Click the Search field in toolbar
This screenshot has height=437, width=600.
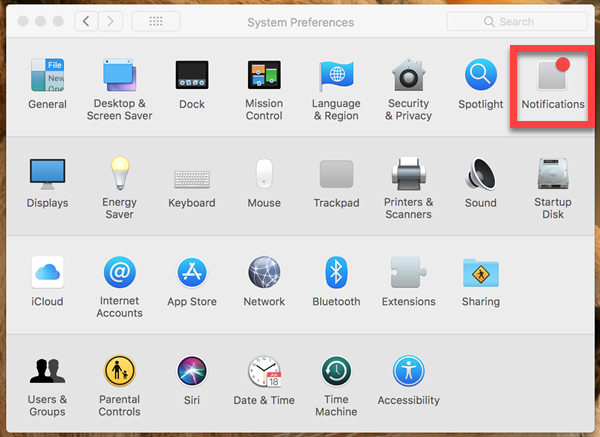(517, 21)
